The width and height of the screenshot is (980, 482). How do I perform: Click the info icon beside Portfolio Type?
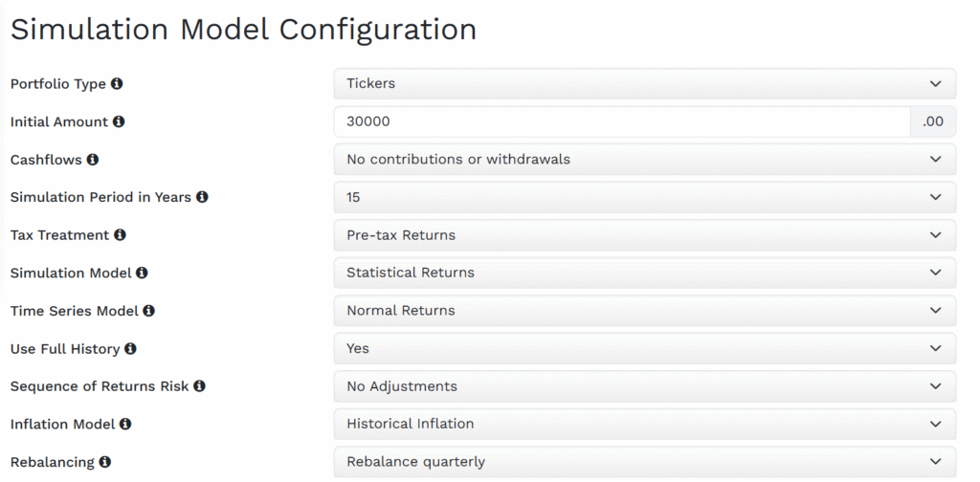coord(117,84)
